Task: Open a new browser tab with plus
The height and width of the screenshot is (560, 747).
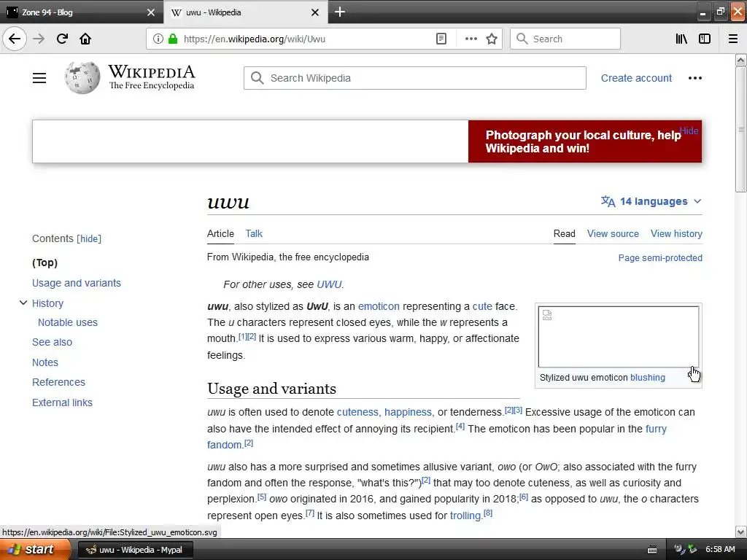Action: coord(340,12)
